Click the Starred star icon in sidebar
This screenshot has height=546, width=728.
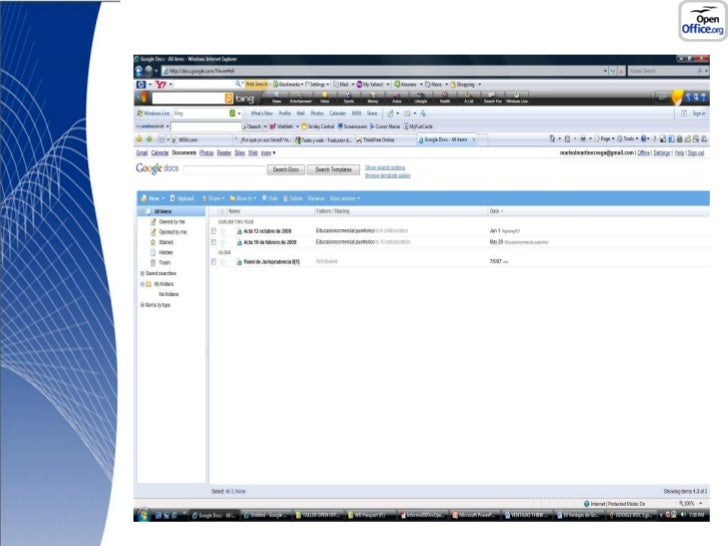pyautogui.click(x=153, y=242)
